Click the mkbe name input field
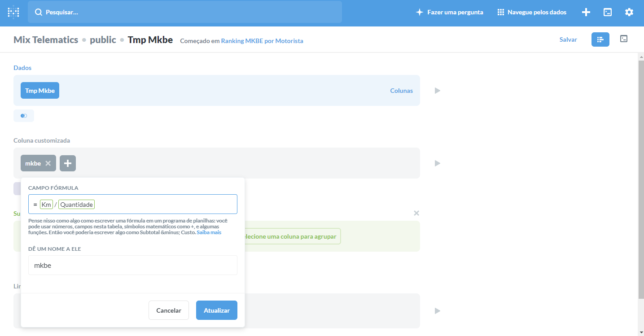Viewport: 644px width, 336px height. (133, 265)
